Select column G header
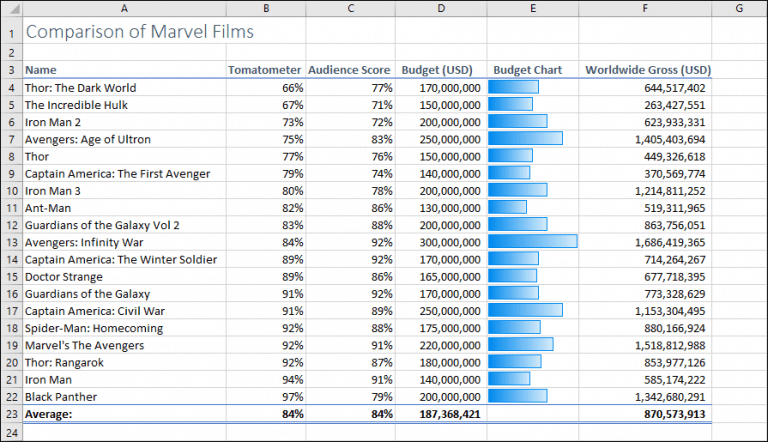 click(x=739, y=8)
